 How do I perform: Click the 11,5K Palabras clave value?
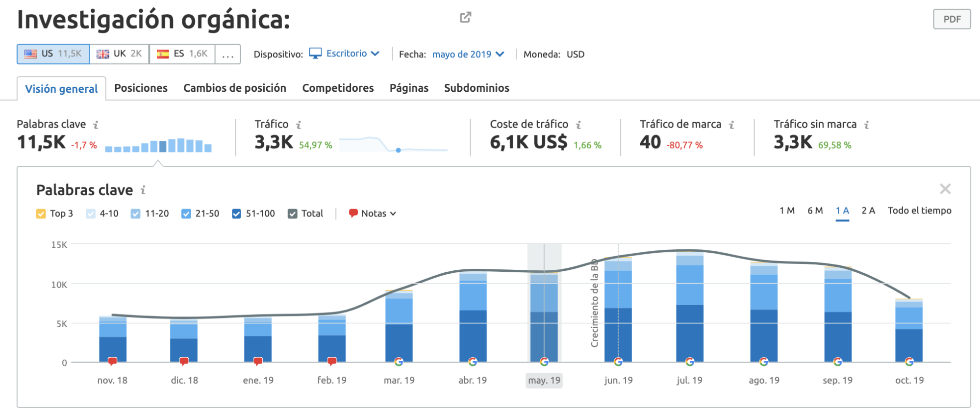(x=41, y=142)
